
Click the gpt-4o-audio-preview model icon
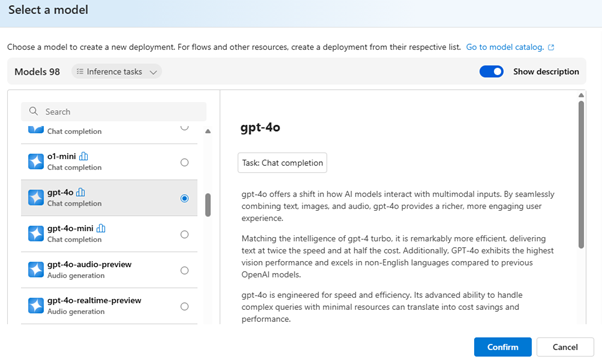[x=36, y=269]
